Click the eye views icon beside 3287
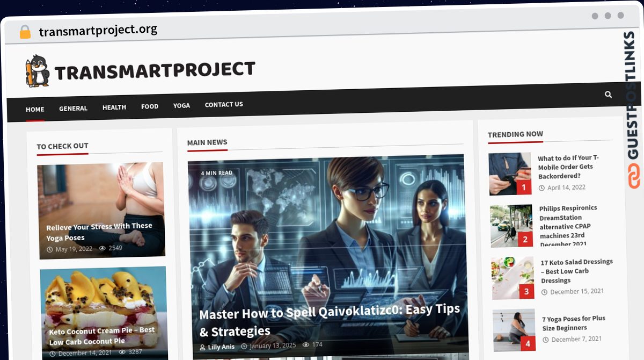The height and width of the screenshot is (360, 644). [x=122, y=352]
